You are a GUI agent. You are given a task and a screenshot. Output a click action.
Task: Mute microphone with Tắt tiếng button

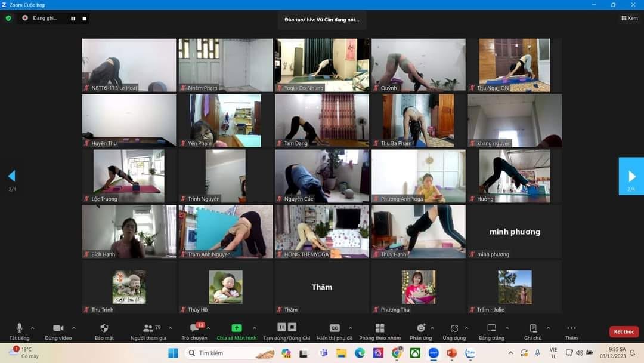pyautogui.click(x=19, y=332)
